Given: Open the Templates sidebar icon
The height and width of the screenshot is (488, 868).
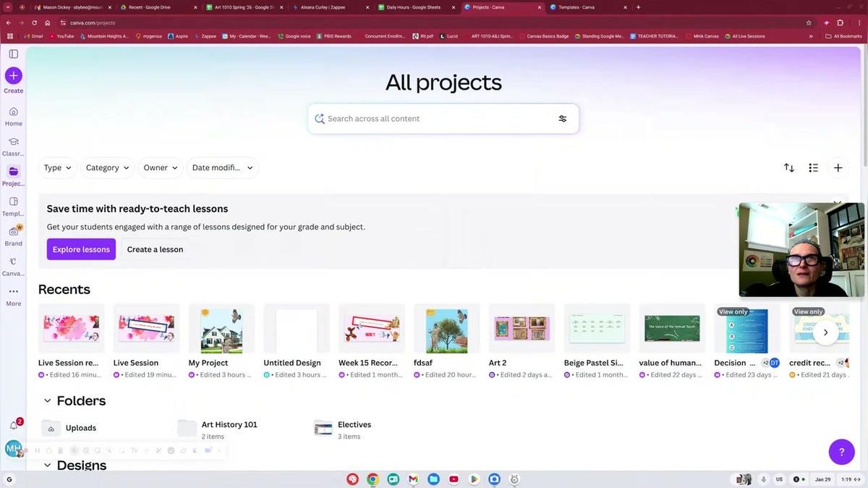Looking at the screenshot, I should point(13,202).
